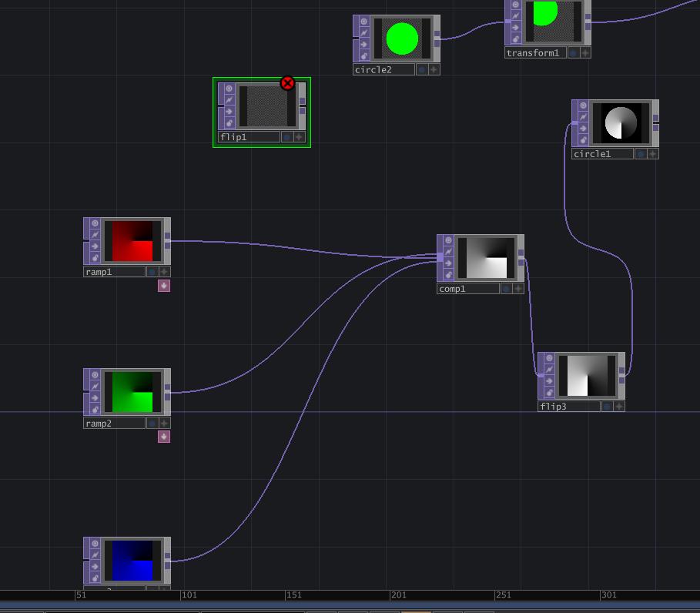Click timeline frame marker 101
This screenshot has width=700, height=613.
coord(189,595)
